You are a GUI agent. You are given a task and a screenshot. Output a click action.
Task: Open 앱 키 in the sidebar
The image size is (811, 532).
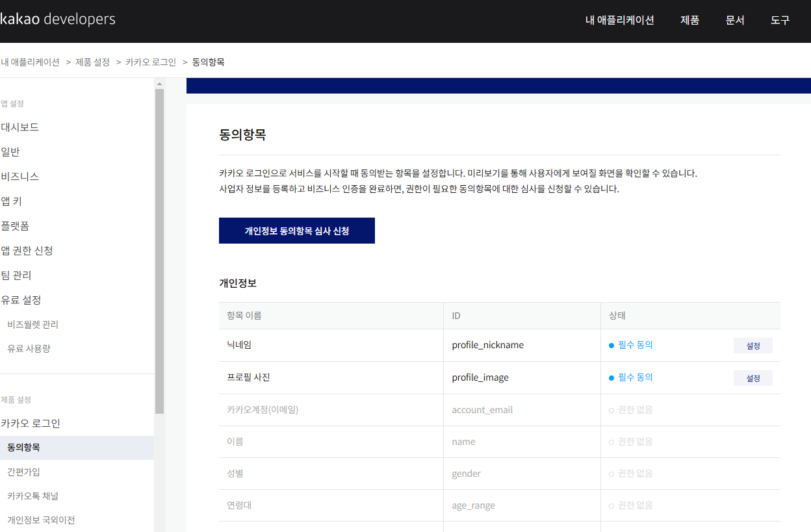[x=11, y=201]
